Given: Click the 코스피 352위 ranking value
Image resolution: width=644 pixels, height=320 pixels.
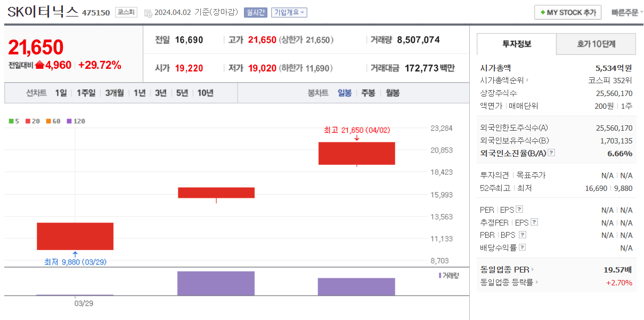Looking at the screenshot, I should coord(610,81).
